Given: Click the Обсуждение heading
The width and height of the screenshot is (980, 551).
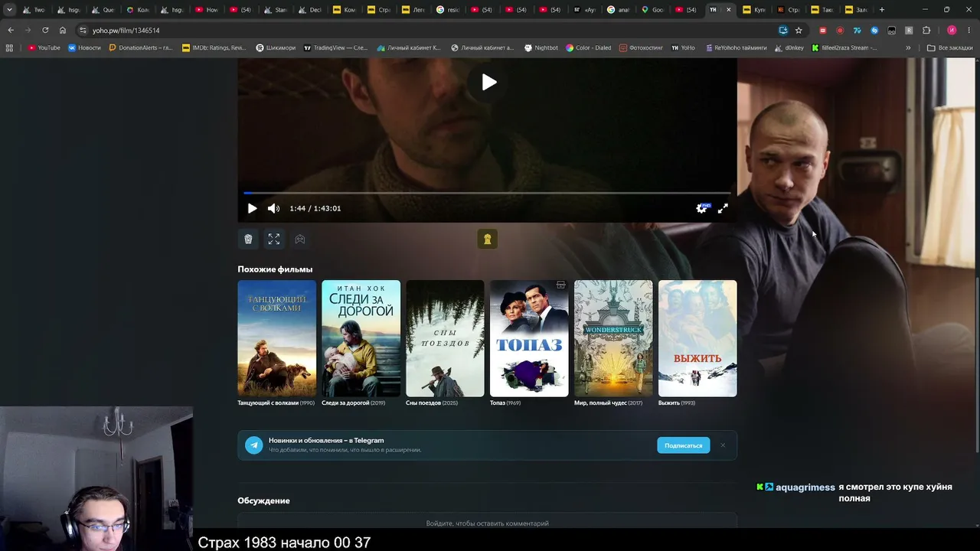Looking at the screenshot, I should tap(263, 500).
